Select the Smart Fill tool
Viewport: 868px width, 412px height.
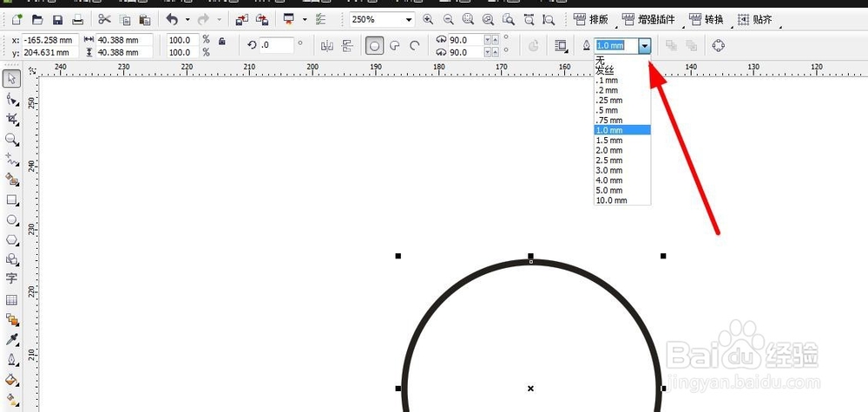click(x=12, y=180)
